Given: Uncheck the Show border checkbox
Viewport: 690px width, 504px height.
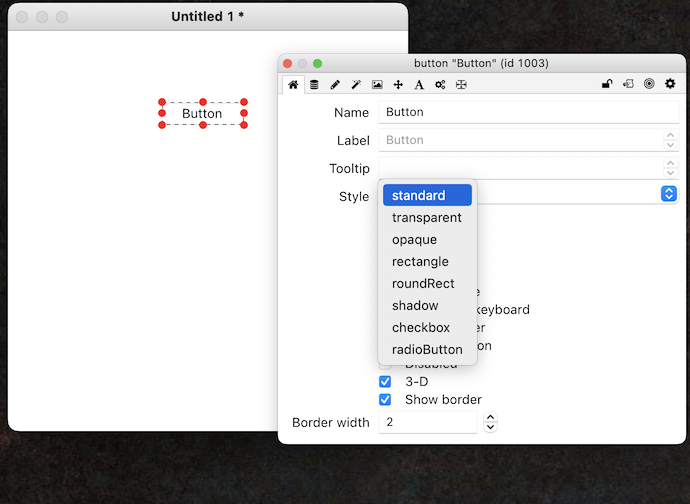Looking at the screenshot, I should pyautogui.click(x=385, y=400).
